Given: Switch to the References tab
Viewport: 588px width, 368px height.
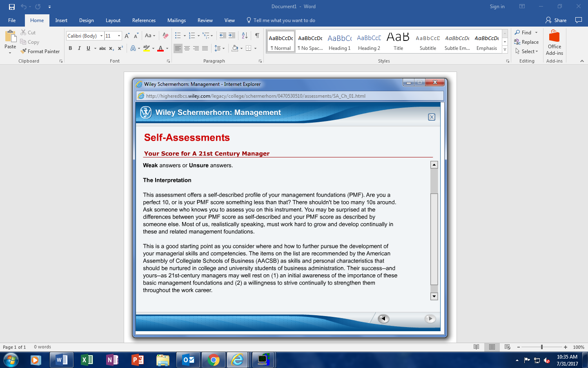Looking at the screenshot, I should coord(144,20).
